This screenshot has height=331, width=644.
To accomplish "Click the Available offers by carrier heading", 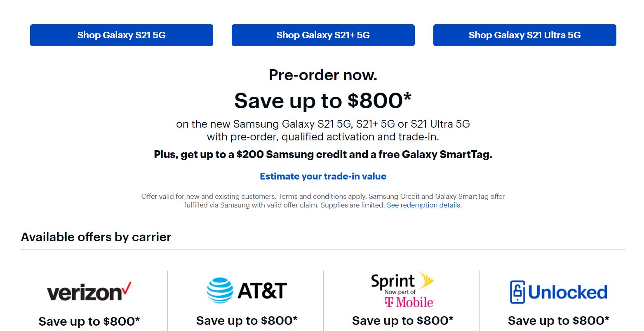I will pos(96,237).
